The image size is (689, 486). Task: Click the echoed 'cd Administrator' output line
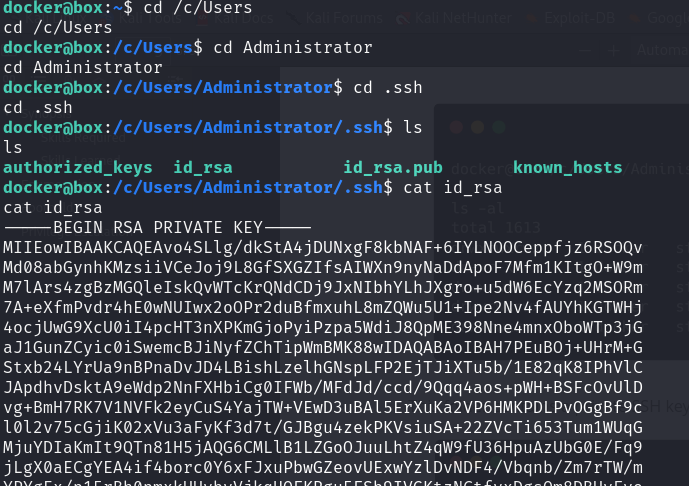[x=83, y=68]
